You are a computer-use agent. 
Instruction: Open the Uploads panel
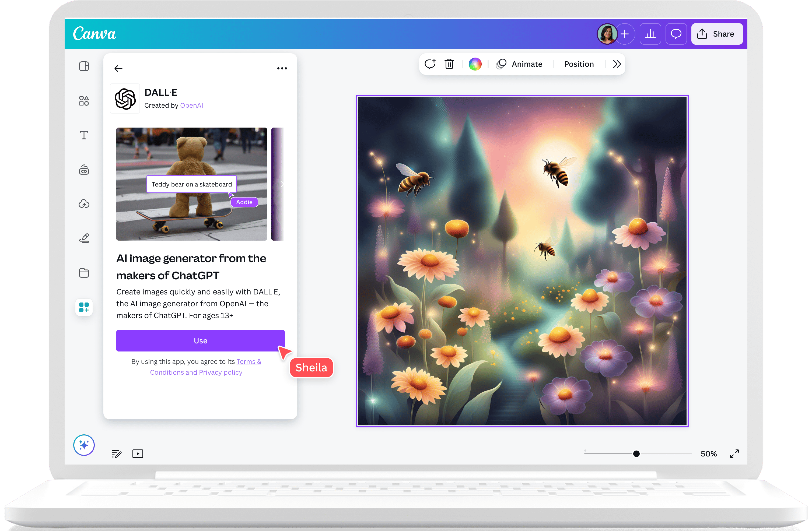[x=83, y=204]
